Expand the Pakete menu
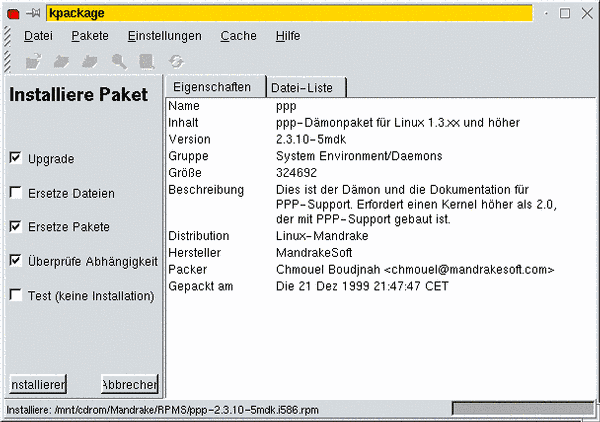Viewport: 600px width, 422px height. 90,36
